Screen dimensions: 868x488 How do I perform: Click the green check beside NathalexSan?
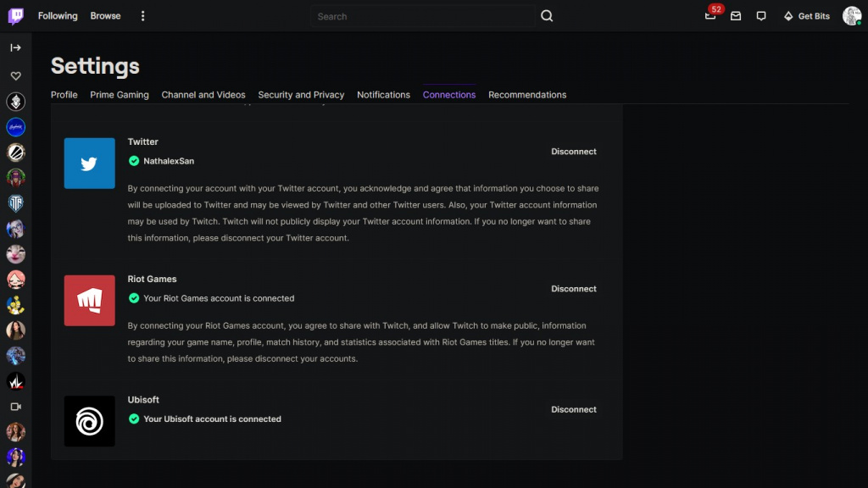pos(134,161)
